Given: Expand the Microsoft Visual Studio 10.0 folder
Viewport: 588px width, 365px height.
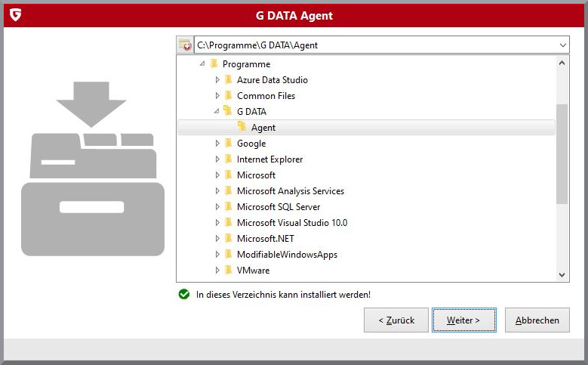Looking at the screenshot, I should (217, 223).
